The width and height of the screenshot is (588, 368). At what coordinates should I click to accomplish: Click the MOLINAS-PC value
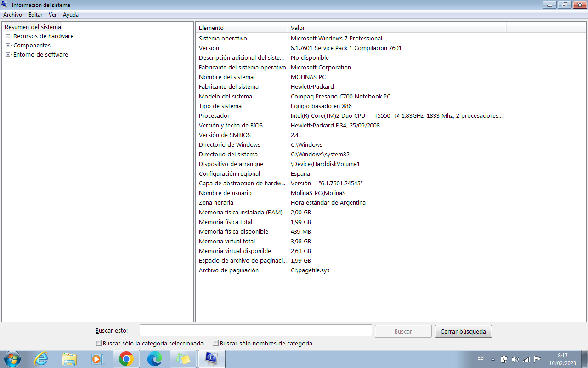click(x=308, y=77)
